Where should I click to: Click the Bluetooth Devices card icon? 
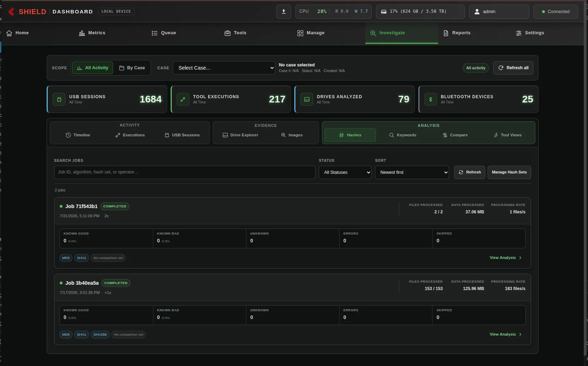(430, 99)
